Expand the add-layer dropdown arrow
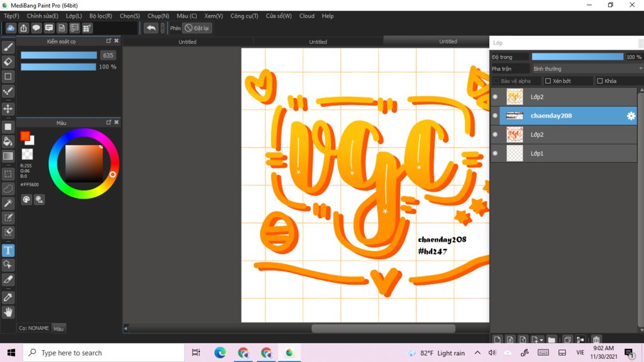644x362 pixels. pos(541,340)
